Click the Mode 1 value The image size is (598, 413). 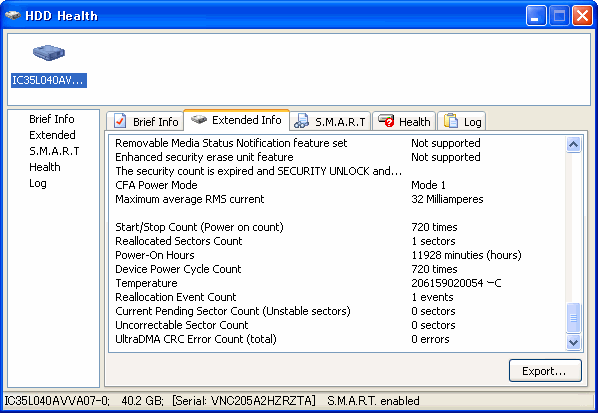tap(428, 185)
